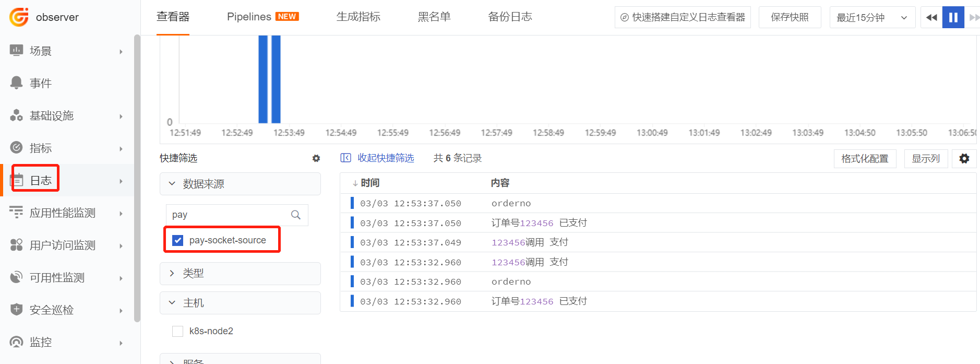Switch to the 黑名单 tab
The image size is (980, 364).
pos(434,17)
